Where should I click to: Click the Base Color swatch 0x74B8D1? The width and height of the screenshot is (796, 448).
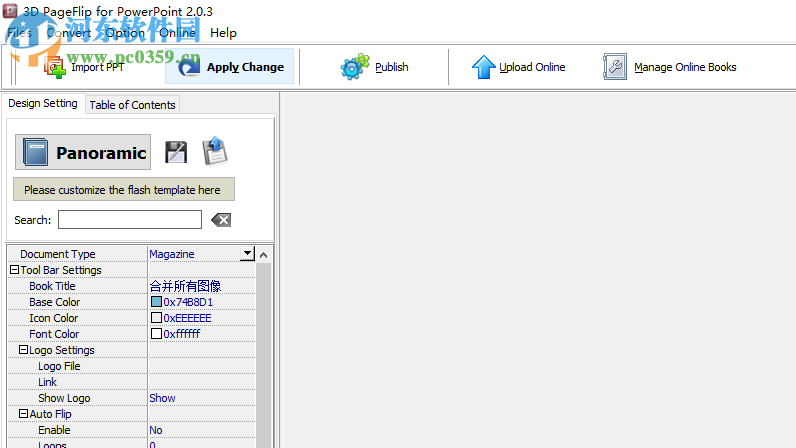tap(156, 302)
